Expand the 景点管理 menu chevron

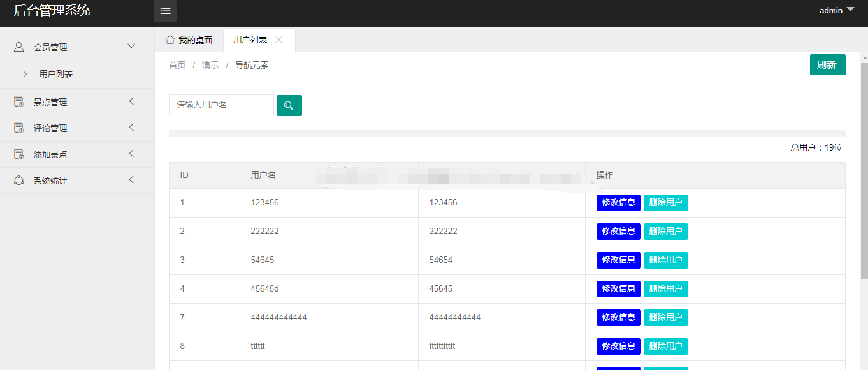(x=131, y=101)
